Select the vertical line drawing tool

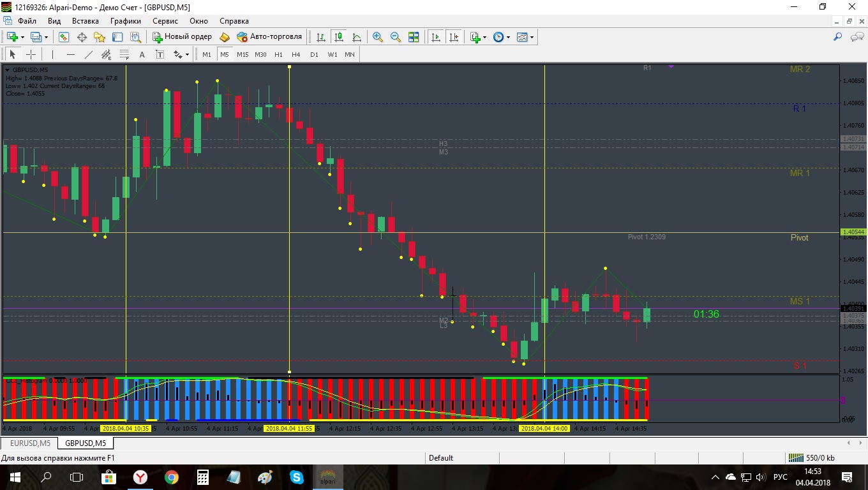coord(52,54)
